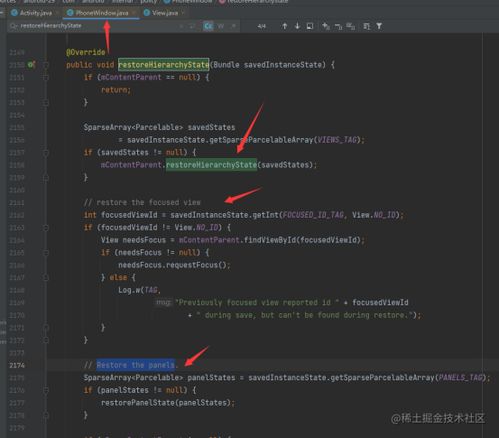The image size is (499, 438).
Task: Toggle regex option in find bar
Action: (x=233, y=26)
